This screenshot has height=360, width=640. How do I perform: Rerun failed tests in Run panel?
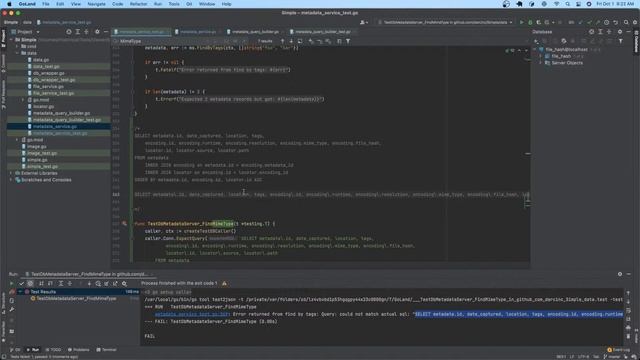[x=11, y=292]
